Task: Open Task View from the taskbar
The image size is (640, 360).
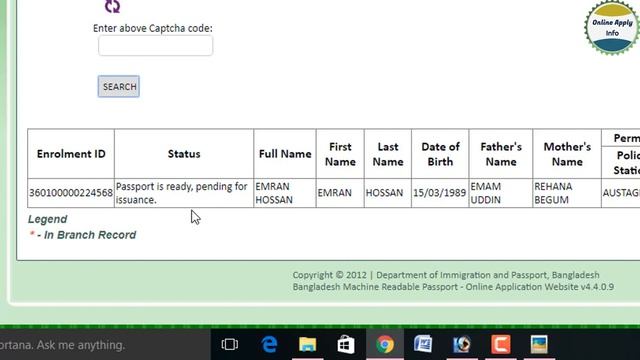Action: click(229, 344)
